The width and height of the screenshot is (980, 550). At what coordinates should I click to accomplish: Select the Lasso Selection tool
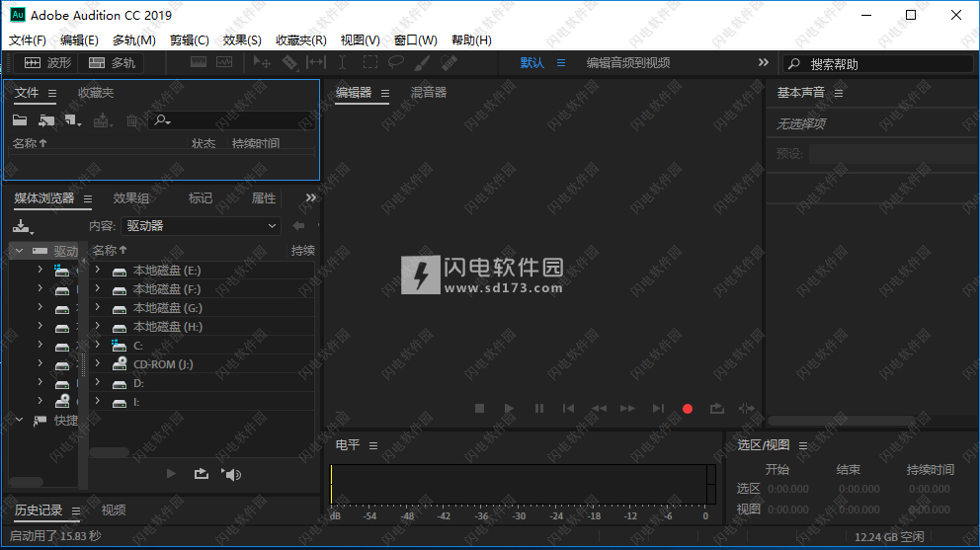point(395,62)
